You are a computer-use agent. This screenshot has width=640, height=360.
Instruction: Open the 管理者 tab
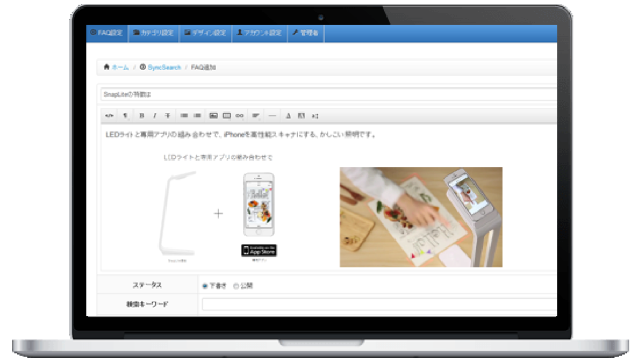point(306,33)
